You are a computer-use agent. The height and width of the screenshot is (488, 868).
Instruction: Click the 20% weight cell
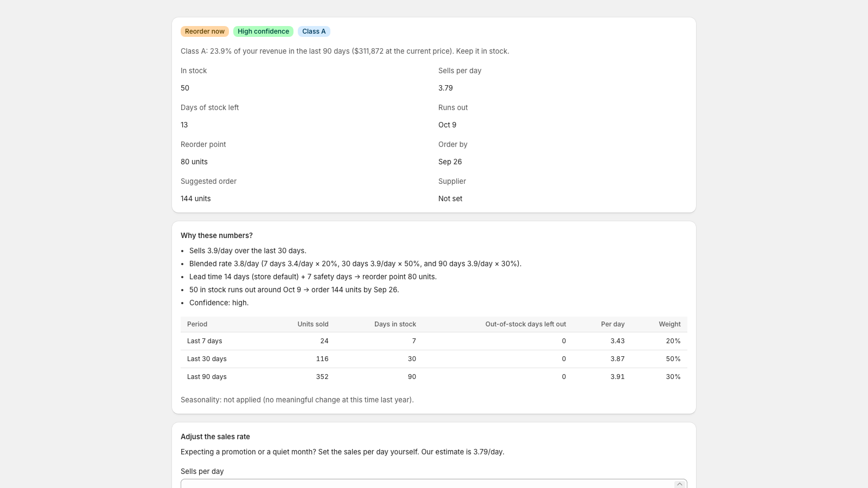[x=673, y=341]
